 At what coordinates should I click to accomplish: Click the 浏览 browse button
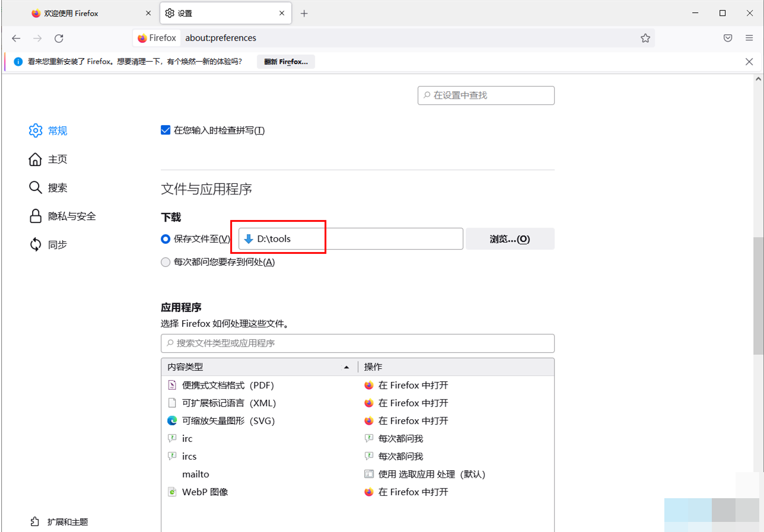pyautogui.click(x=510, y=239)
